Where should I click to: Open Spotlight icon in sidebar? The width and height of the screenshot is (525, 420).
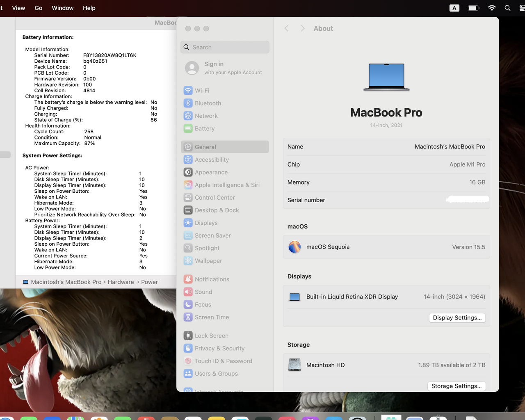188,248
